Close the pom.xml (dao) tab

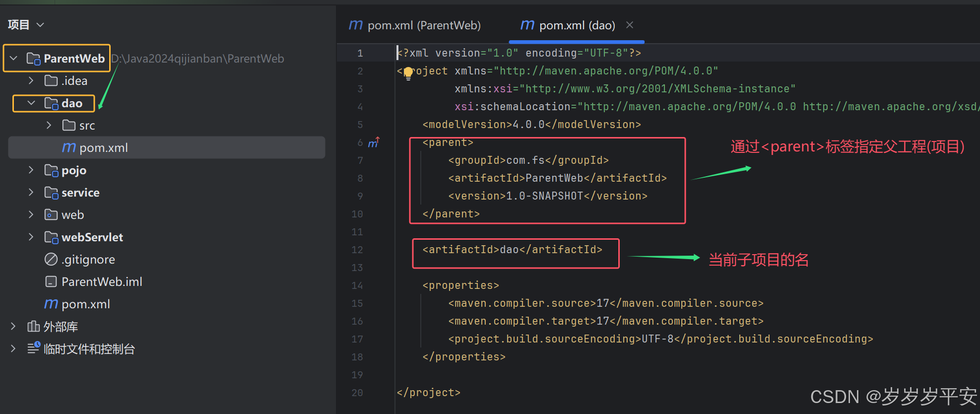(x=630, y=25)
